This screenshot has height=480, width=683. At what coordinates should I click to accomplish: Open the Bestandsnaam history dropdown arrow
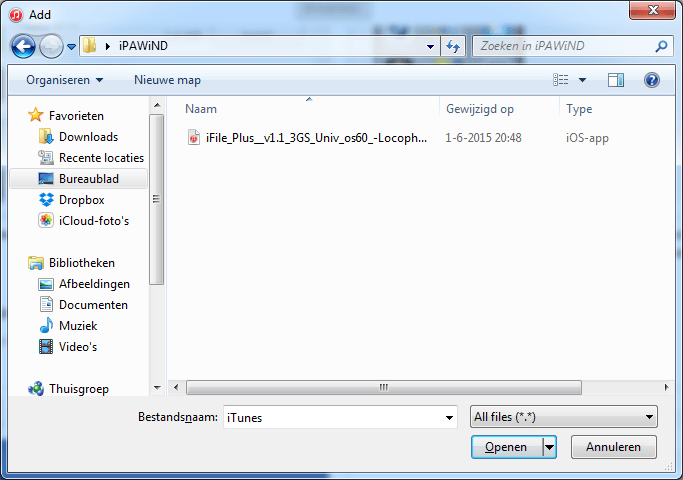(449, 418)
